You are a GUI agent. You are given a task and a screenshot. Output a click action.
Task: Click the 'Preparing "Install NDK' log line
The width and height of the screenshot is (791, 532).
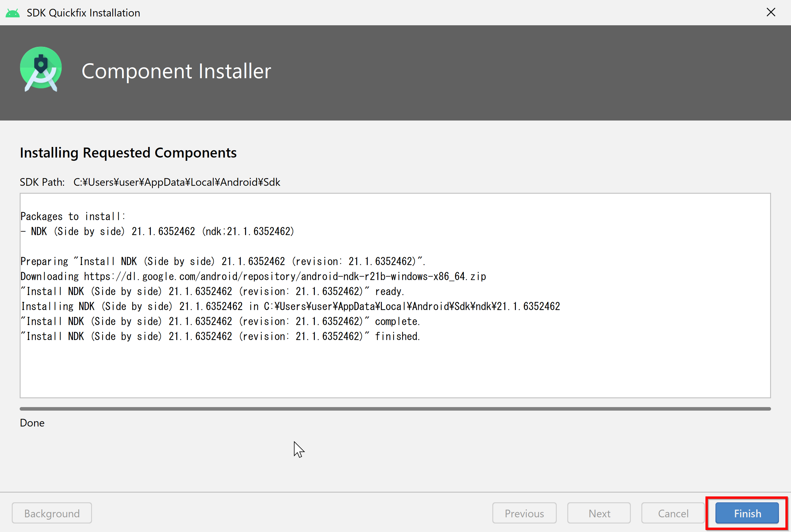[223, 261]
